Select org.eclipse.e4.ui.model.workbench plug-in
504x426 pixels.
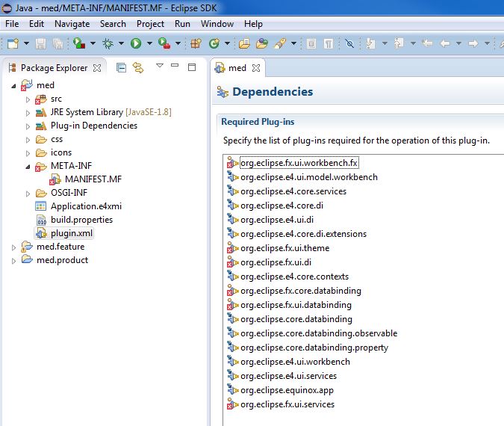(x=309, y=177)
